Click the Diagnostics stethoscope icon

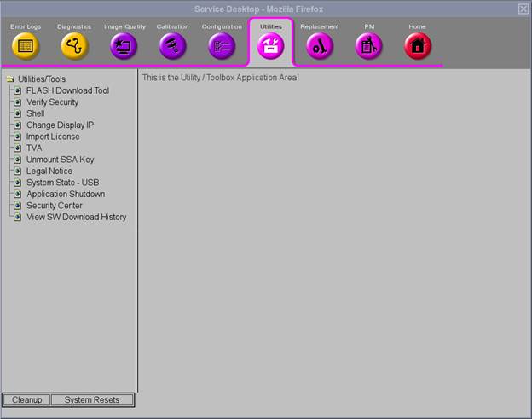74,46
